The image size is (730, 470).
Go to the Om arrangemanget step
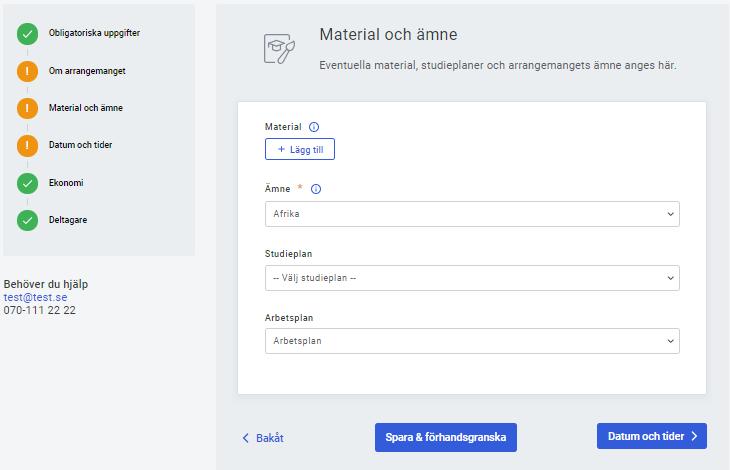(87, 71)
